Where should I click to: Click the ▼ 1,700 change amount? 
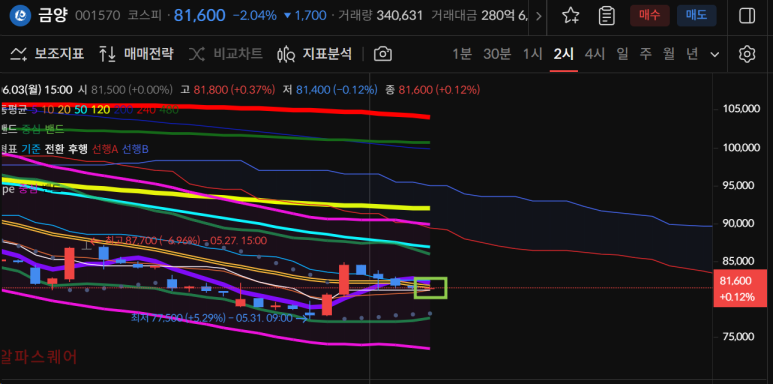point(304,16)
